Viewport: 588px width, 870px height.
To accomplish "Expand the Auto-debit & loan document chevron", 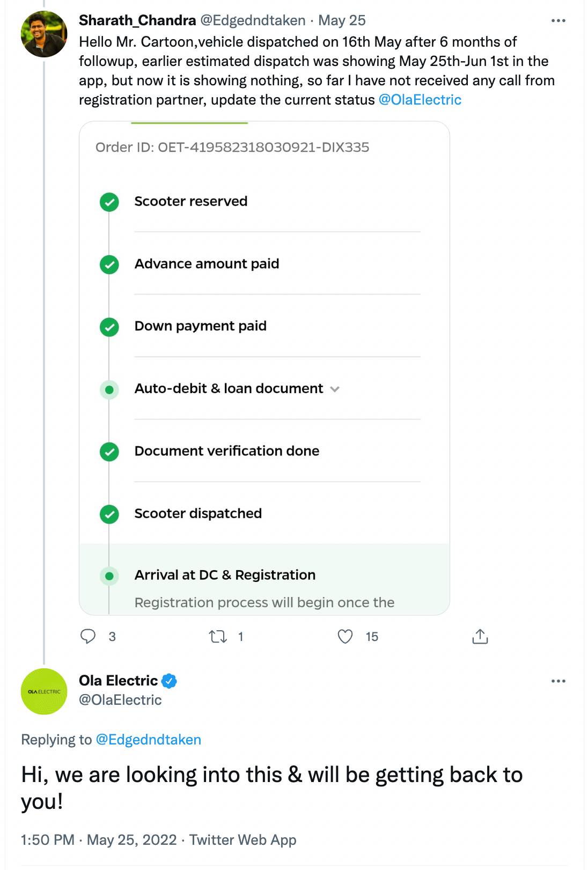I will (335, 389).
